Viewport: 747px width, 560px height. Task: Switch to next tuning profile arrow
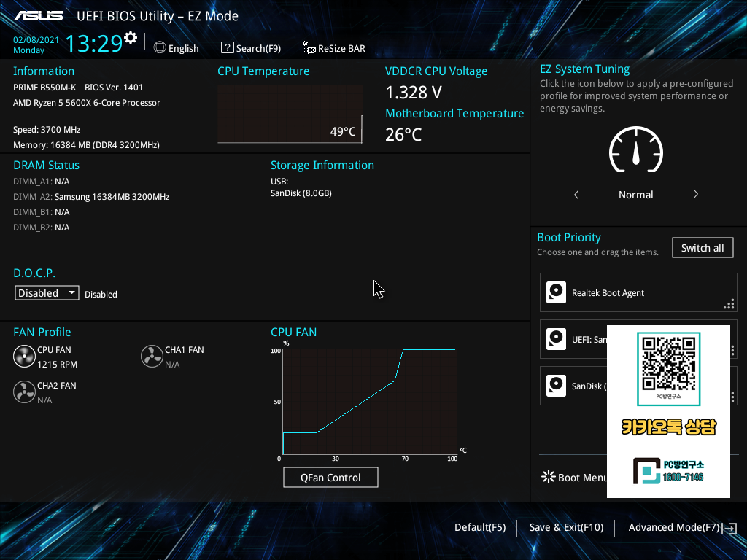(695, 194)
